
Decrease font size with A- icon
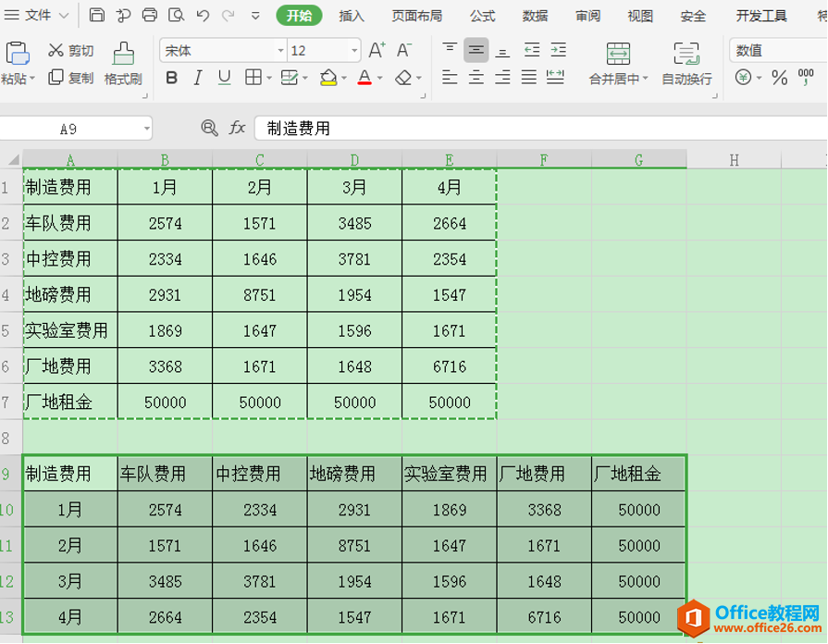pyautogui.click(x=404, y=50)
